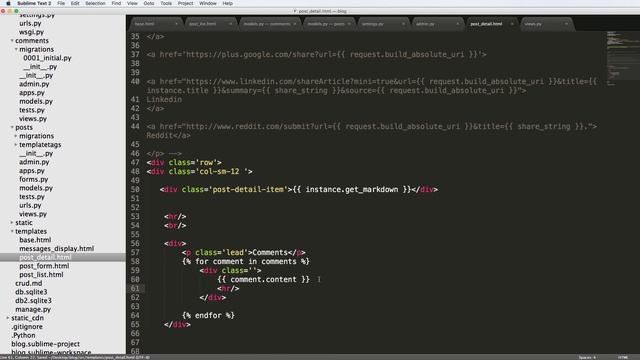Open the HTML syntax selector in status bar
The image size is (640, 360).
(623, 358)
